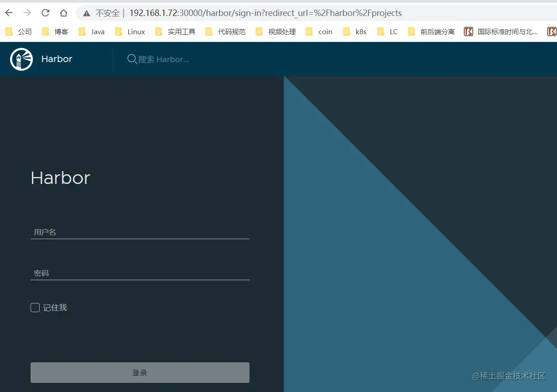Click the large Harbor heading
The height and width of the screenshot is (392, 557).
pyautogui.click(x=60, y=178)
